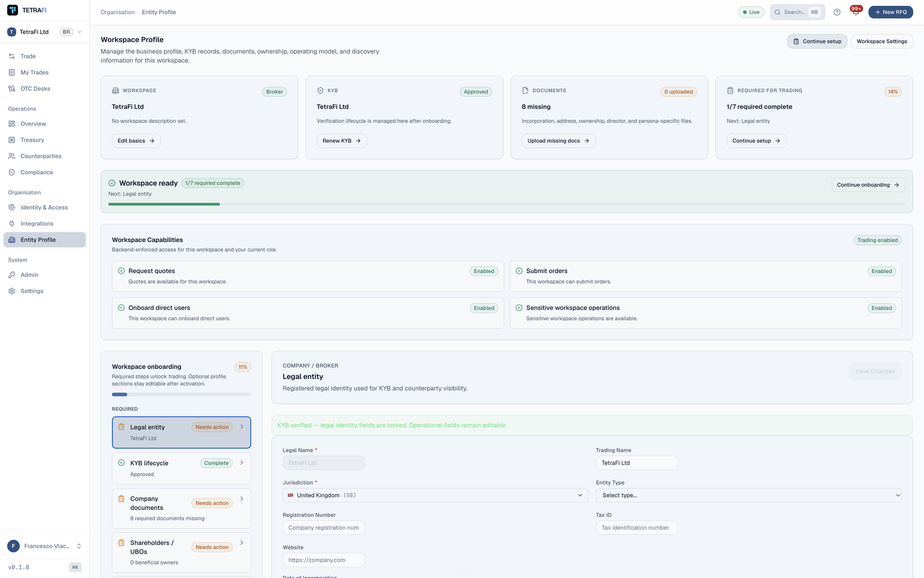
Task: Click Continue setup in Required for Trading card
Action: 757,141
